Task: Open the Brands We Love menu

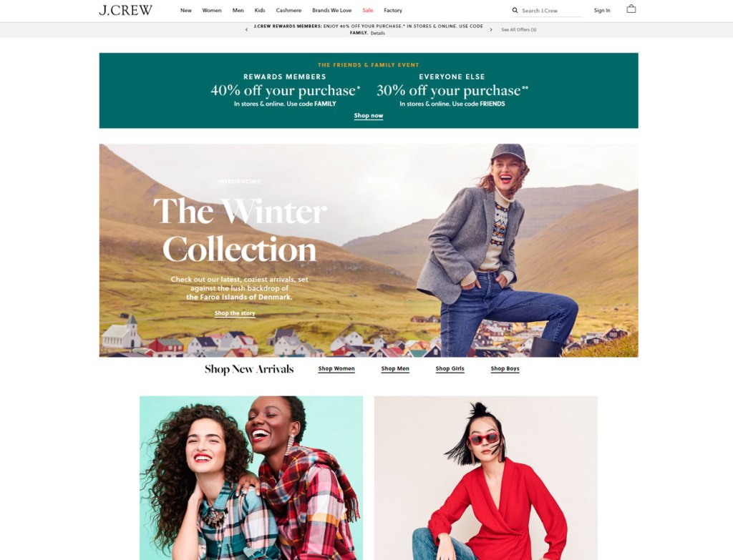Action: pyautogui.click(x=331, y=10)
